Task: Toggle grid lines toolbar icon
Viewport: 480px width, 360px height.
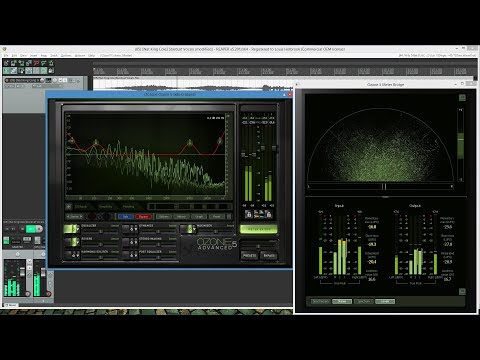Action: pyautogui.click(x=36, y=71)
